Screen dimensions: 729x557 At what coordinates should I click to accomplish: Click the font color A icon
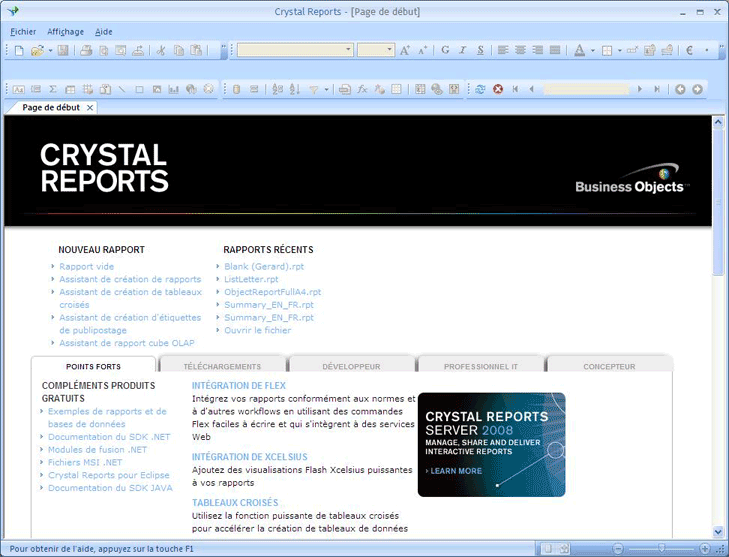point(579,50)
